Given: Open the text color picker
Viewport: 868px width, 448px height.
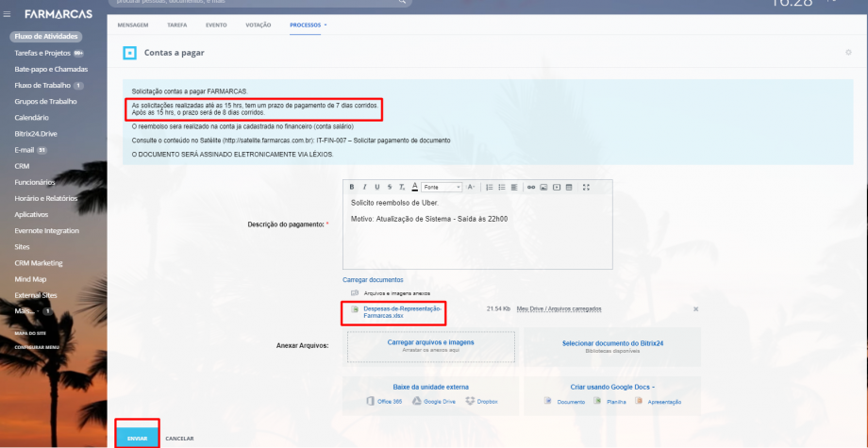Looking at the screenshot, I should 414,187.
